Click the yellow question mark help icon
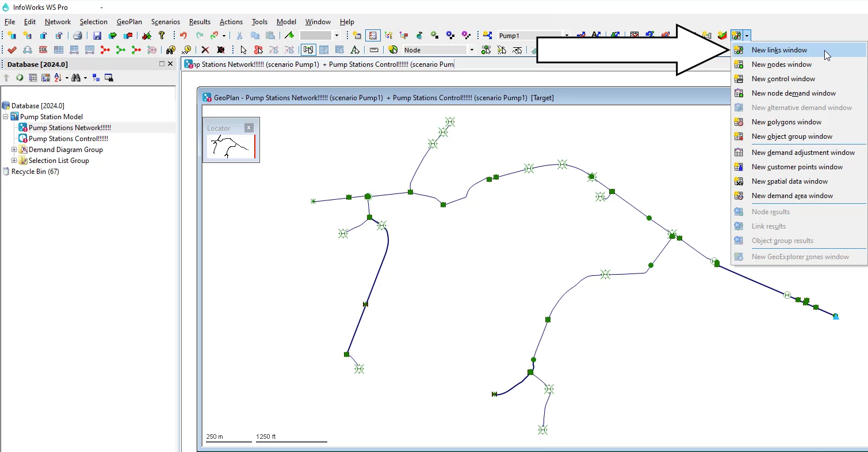 click(162, 35)
